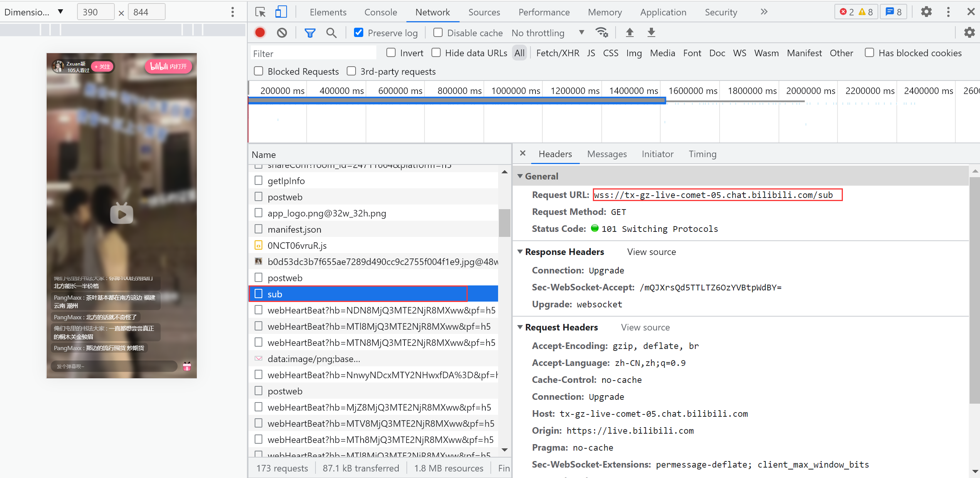Click the streamer avatar Zxuan
980x478 pixels.
tap(58, 66)
